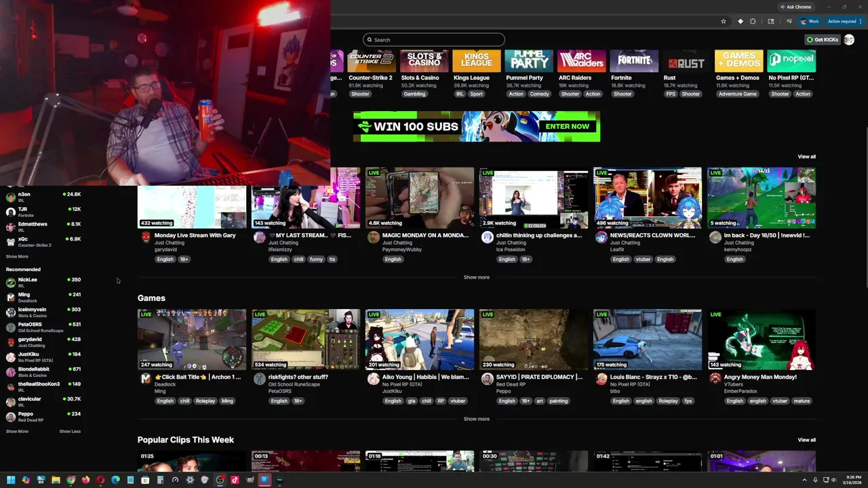Viewport: 868px width, 488px height.
Task: Open the riskfights RuneScape stream thumbnail
Action: pos(306,340)
